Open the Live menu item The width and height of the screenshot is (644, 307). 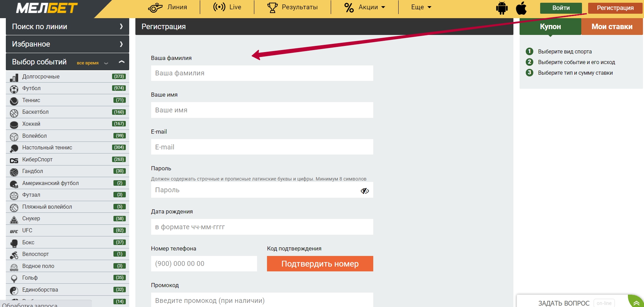235,7
